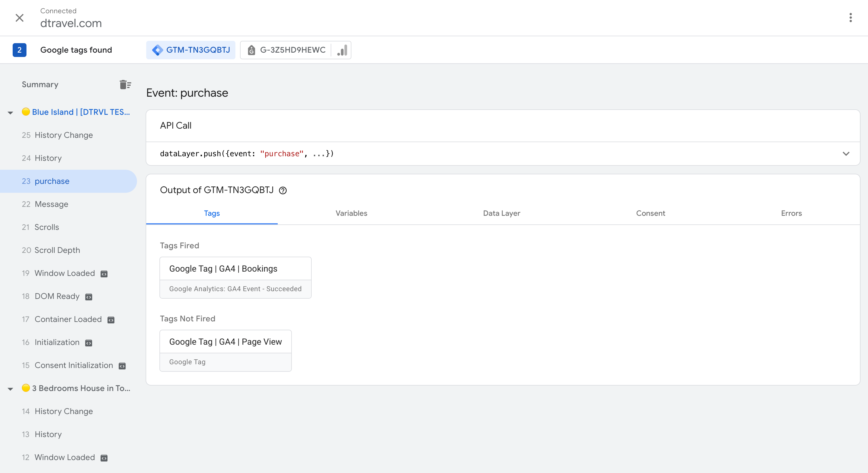Close the Tag Assistant debug session
Viewport: 868px width, 473px height.
pyautogui.click(x=20, y=18)
